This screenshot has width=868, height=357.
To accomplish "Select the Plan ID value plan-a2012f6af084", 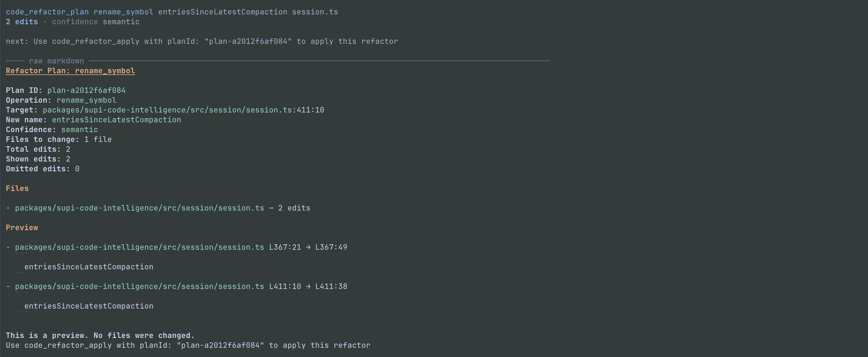I will [x=86, y=90].
